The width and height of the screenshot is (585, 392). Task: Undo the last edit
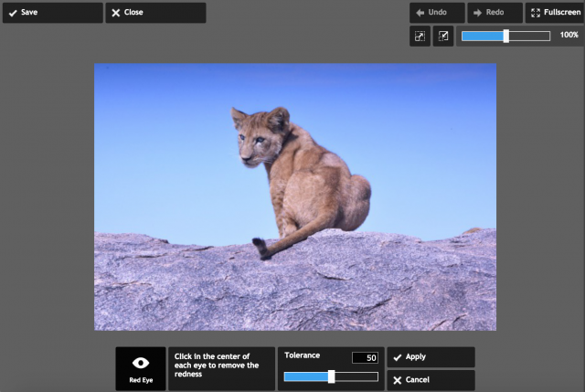point(437,13)
